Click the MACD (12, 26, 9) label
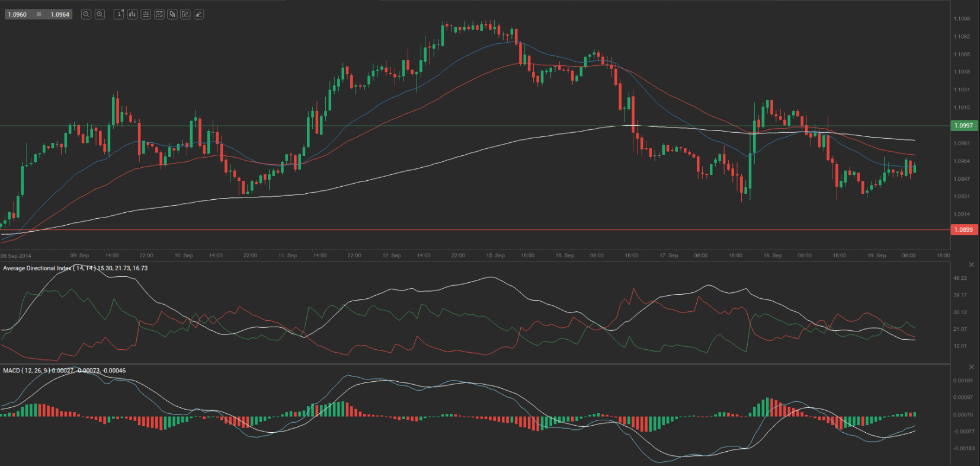 [x=26, y=371]
